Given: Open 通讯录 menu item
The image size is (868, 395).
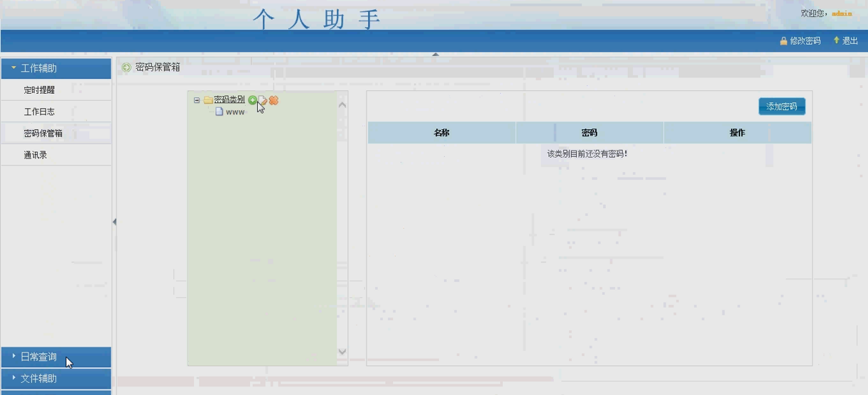Looking at the screenshot, I should (56, 155).
